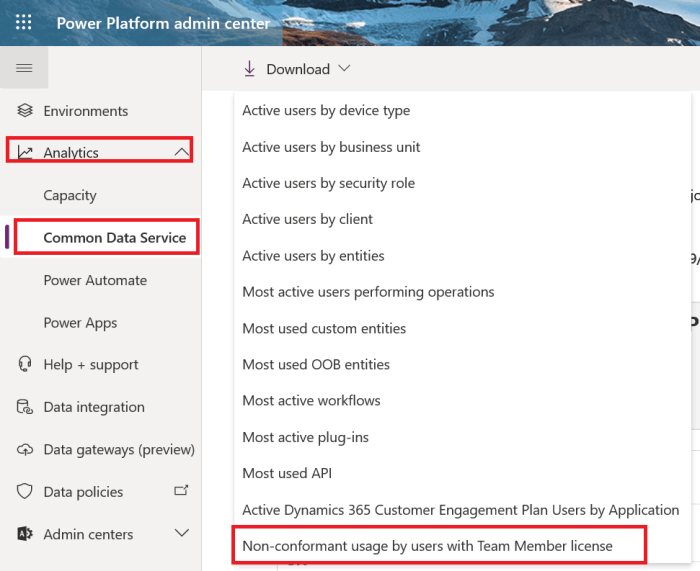Go to Power Automate analytics
The width and height of the screenshot is (700, 571).
pyautogui.click(x=95, y=281)
